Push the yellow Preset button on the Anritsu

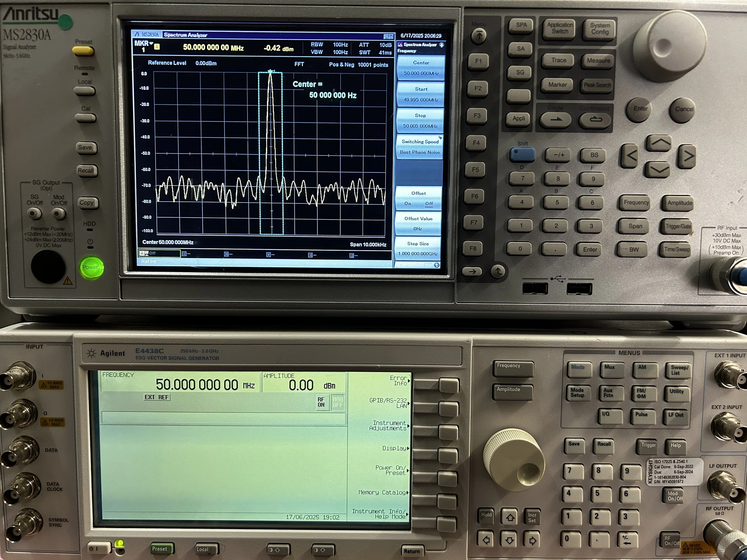[x=83, y=51]
